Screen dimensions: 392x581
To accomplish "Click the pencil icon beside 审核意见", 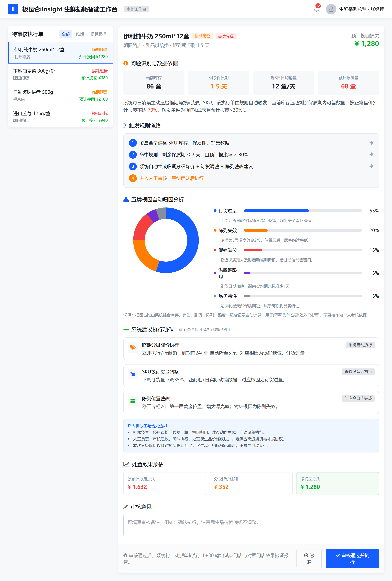I will tap(126, 507).
